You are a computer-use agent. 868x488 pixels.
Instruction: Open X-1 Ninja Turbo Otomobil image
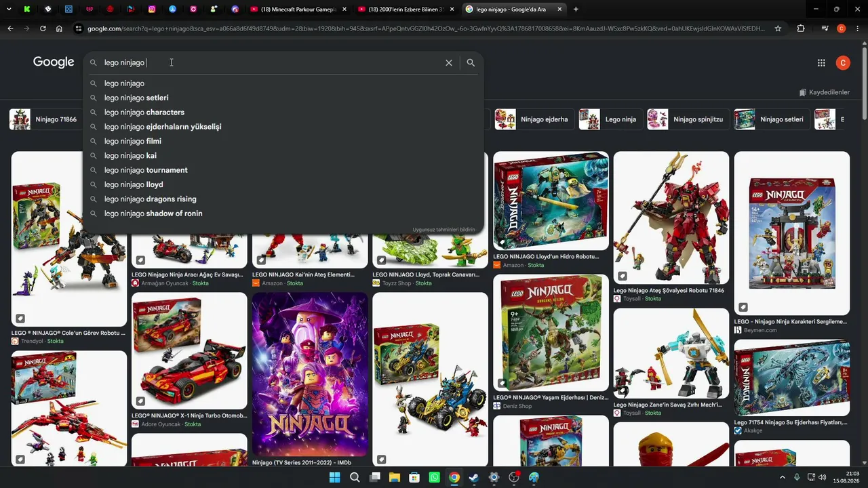tap(189, 350)
